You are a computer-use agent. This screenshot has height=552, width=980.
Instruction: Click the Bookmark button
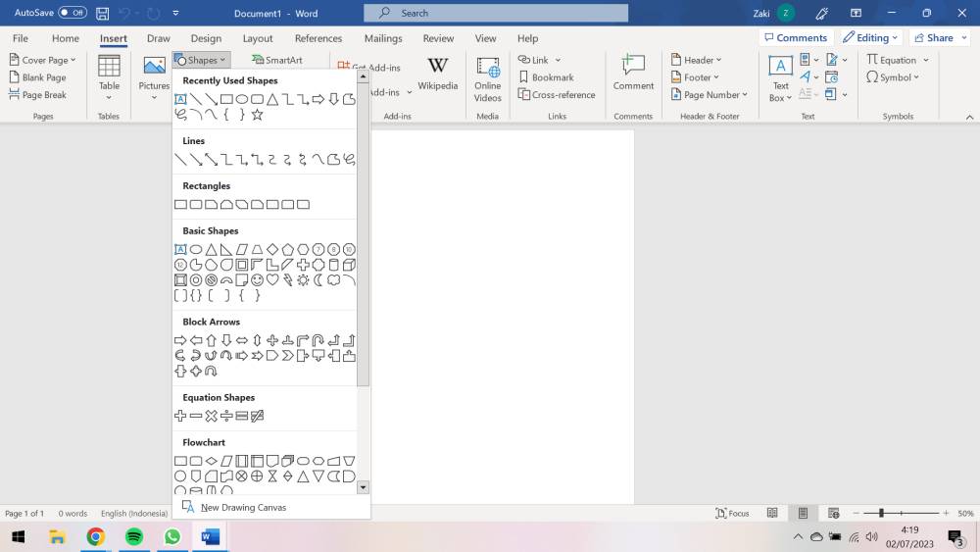coord(546,77)
